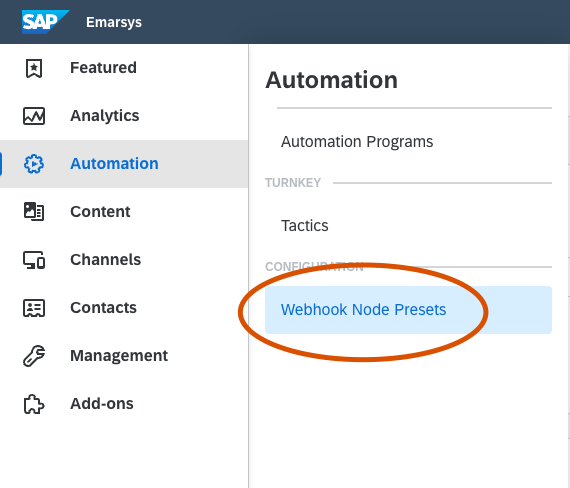Open the Management menu label
The image size is (570, 488).
119,356
